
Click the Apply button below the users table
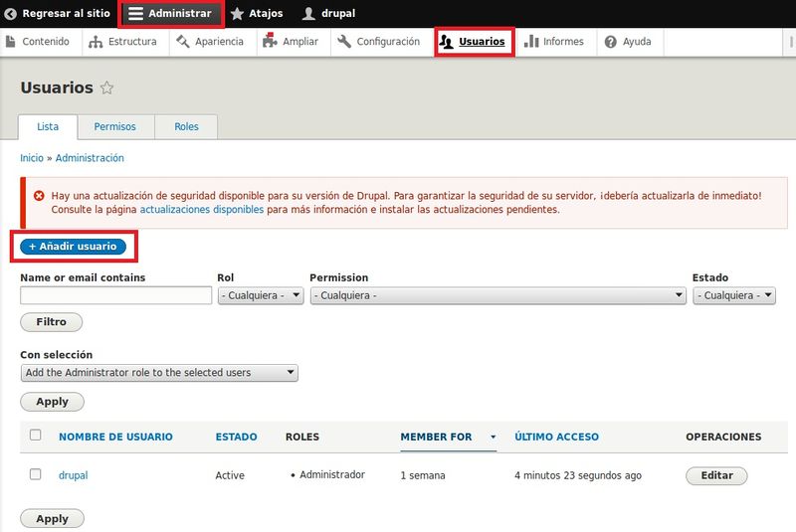pyautogui.click(x=53, y=519)
